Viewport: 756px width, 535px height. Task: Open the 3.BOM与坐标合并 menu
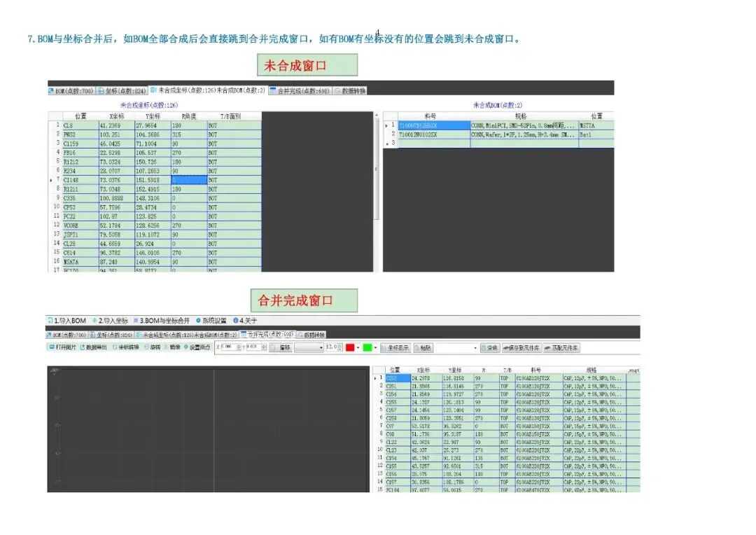tap(162, 320)
